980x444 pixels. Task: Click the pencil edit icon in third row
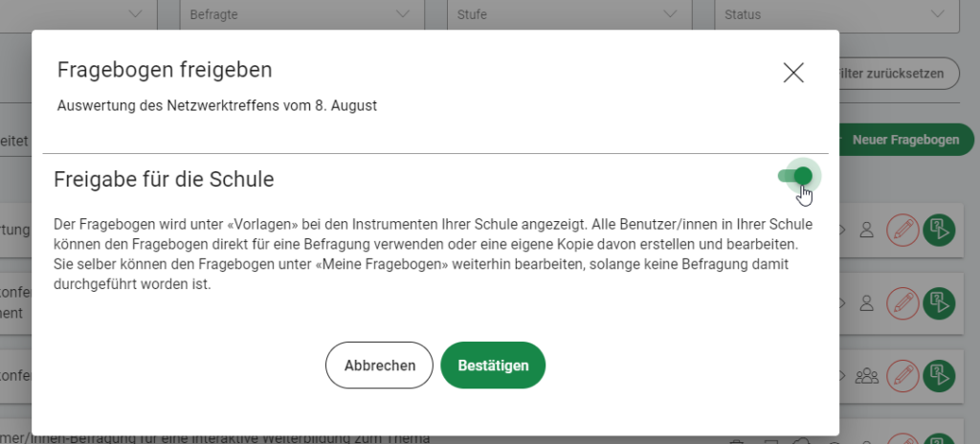coord(902,376)
